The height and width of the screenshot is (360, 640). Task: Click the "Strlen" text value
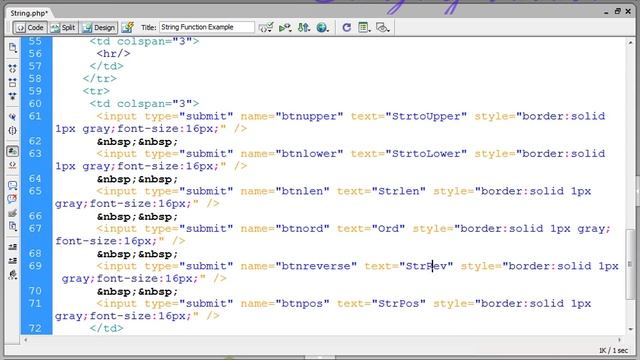pos(399,191)
